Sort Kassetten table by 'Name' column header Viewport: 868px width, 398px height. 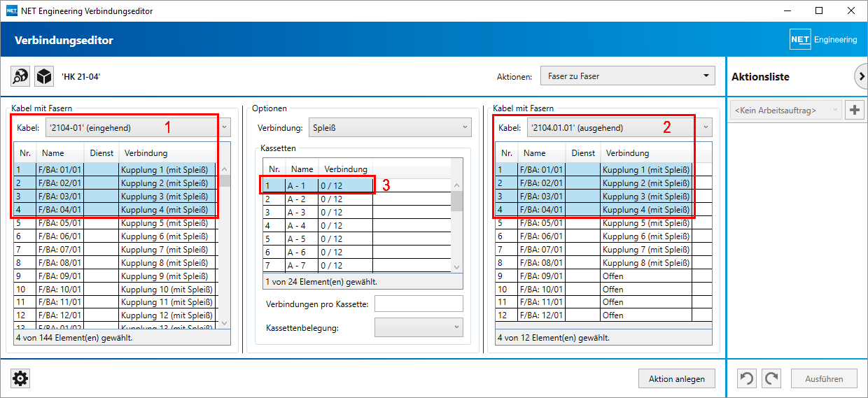click(x=302, y=169)
